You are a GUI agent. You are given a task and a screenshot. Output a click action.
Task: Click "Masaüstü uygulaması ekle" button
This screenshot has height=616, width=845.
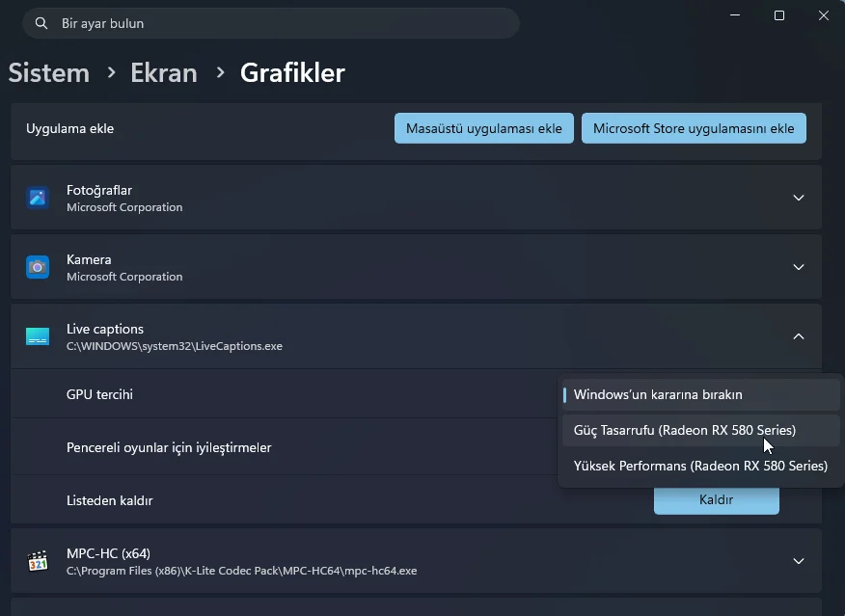coord(484,128)
